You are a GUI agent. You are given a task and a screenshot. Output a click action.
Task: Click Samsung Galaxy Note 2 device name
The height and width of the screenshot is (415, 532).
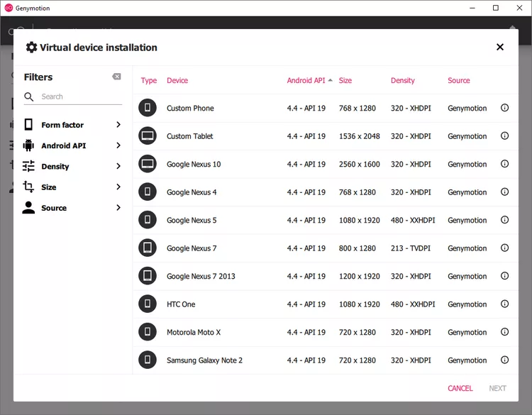point(204,360)
